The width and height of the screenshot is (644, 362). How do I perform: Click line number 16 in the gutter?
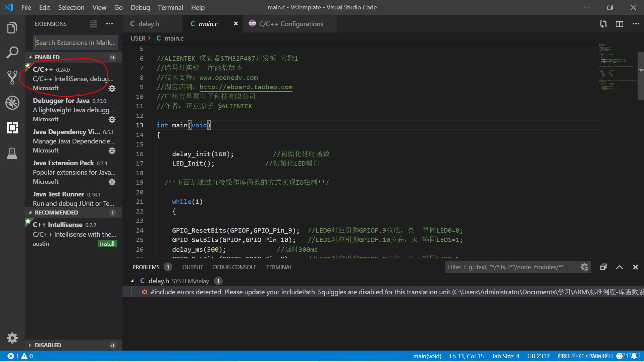(140, 154)
